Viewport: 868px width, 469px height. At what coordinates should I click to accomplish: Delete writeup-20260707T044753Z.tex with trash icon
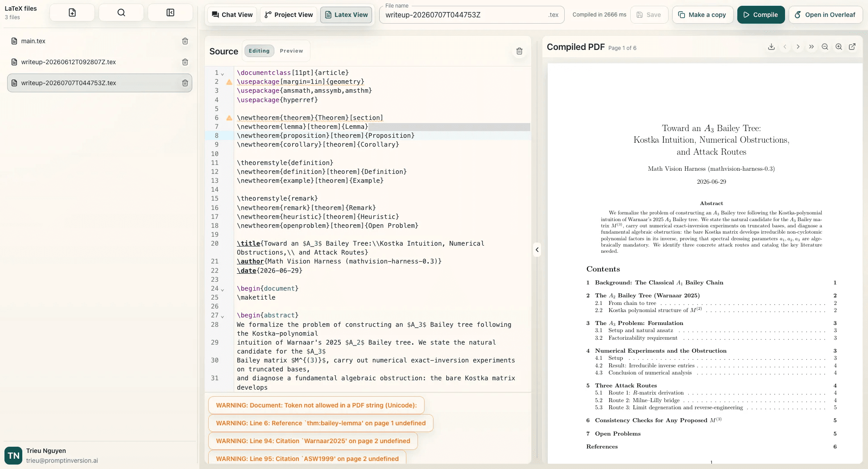[185, 83]
